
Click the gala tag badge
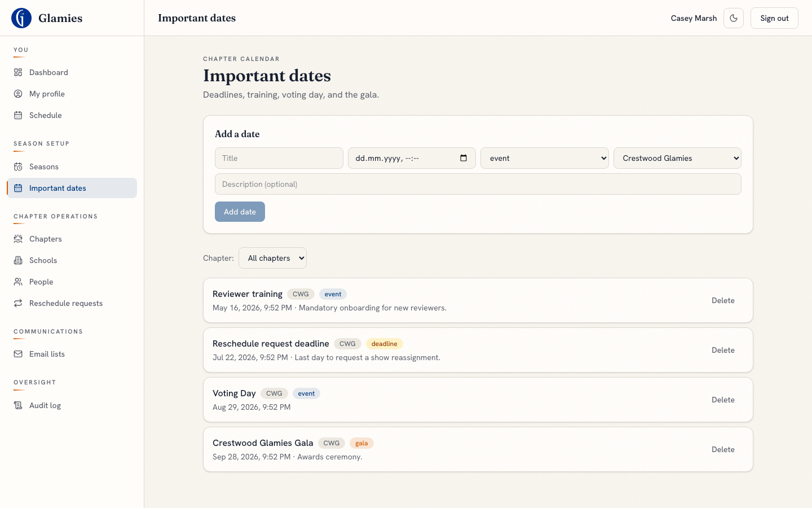pyautogui.click(x=361, y=443)
